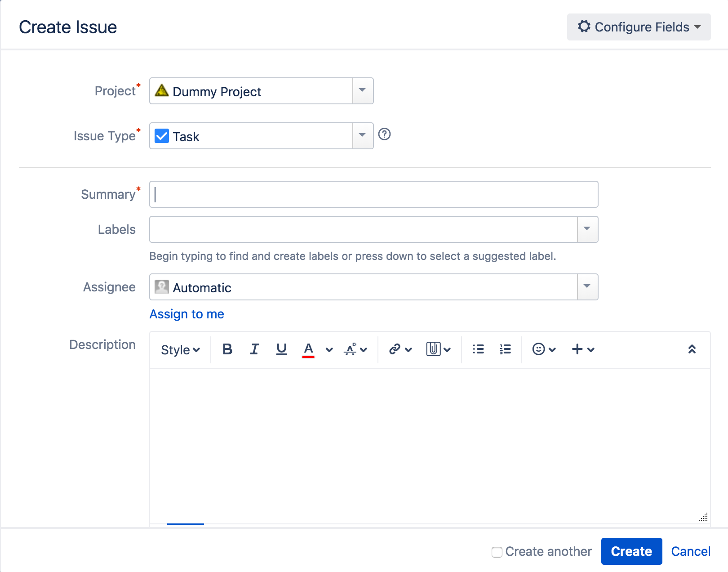Open the Style dropdown in the editor
Screen dimensions: 728x572
179,349
